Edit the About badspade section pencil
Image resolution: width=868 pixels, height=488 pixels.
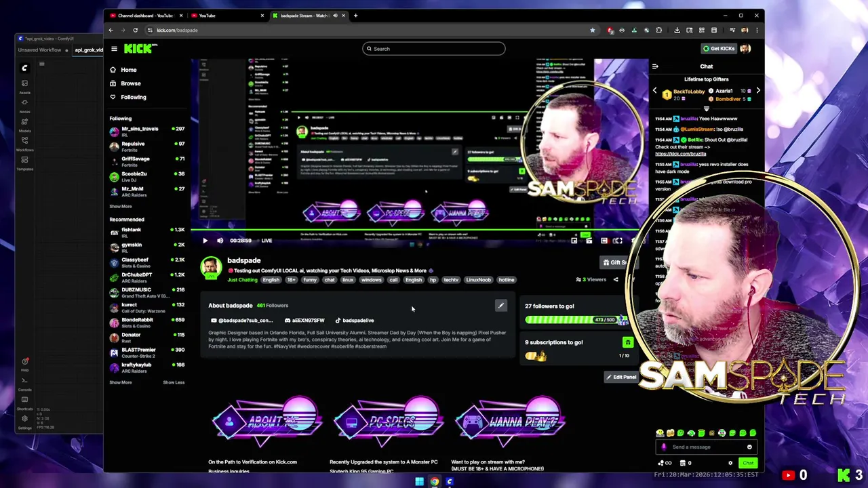point(500,306)
